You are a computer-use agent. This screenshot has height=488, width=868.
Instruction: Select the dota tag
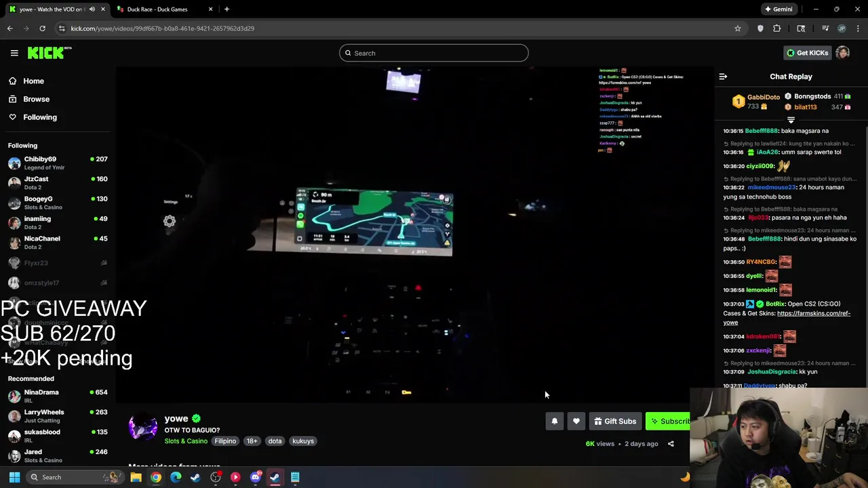tap(275, 441)
